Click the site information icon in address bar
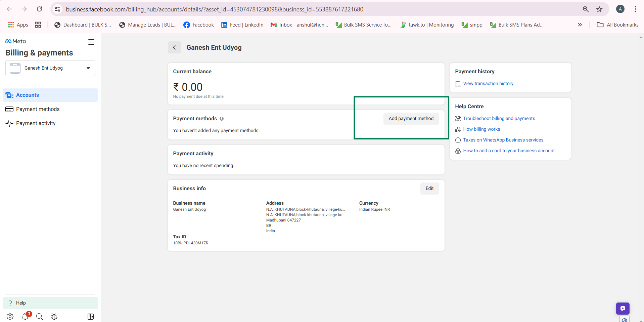Screen dimensions: 644x322 point(57,9)
